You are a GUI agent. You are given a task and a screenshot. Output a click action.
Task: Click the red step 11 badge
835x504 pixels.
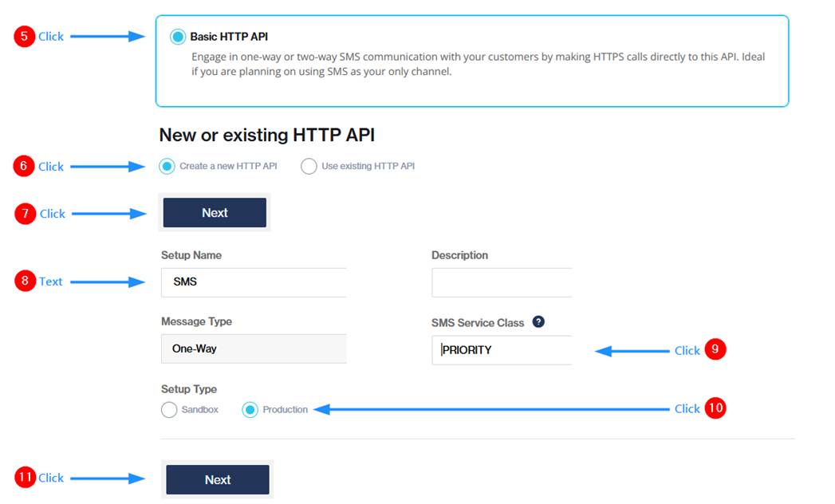[26, 477]
